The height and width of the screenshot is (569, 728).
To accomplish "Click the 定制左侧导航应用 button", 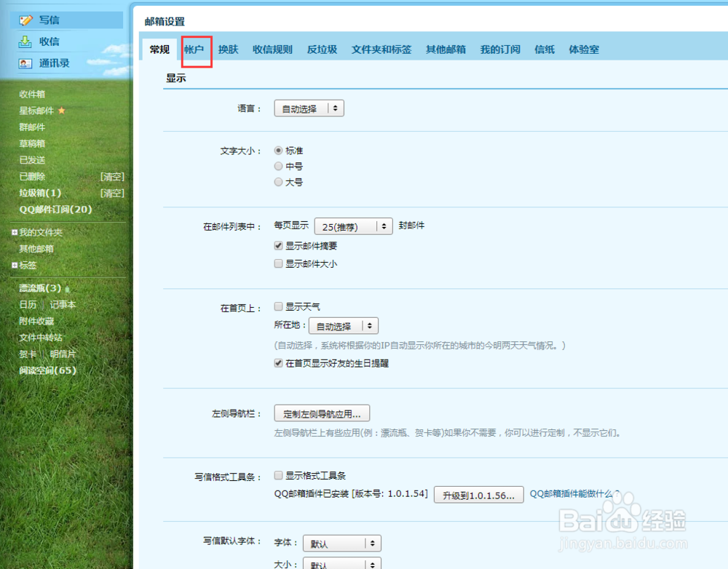I will [321, 413].
